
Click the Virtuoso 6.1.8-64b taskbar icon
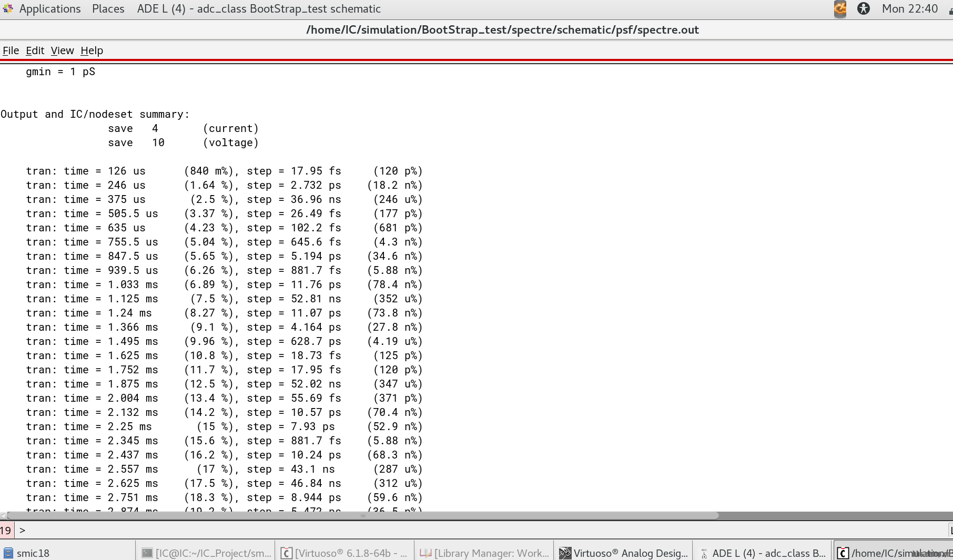[x=287, y=553]
